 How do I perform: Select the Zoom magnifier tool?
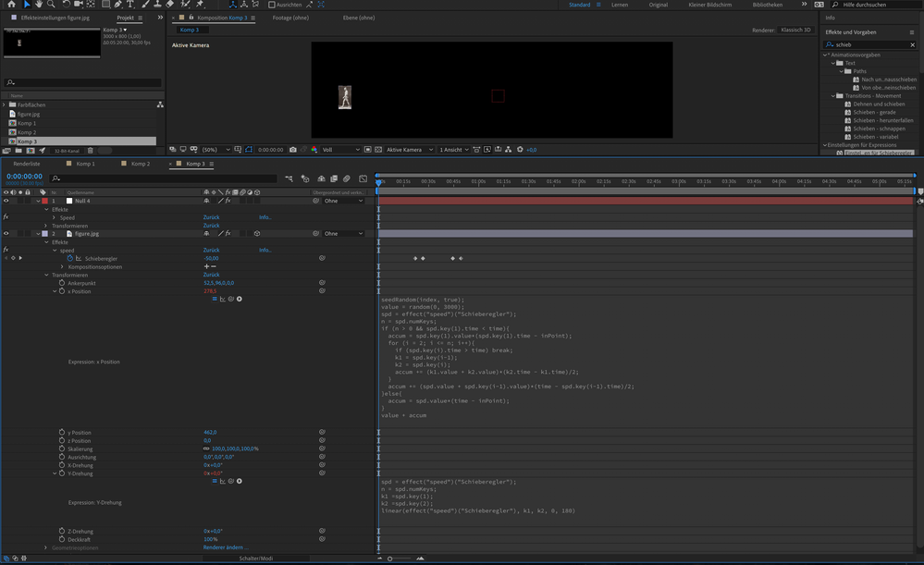click(x=50, y=5)
